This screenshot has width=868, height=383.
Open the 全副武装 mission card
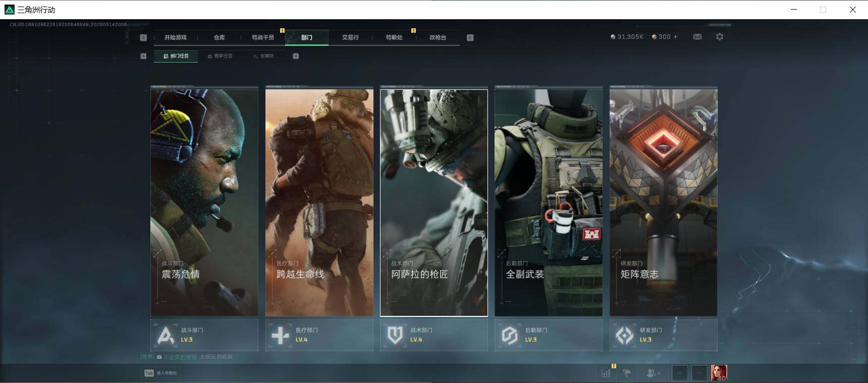(x=549, y=202)
